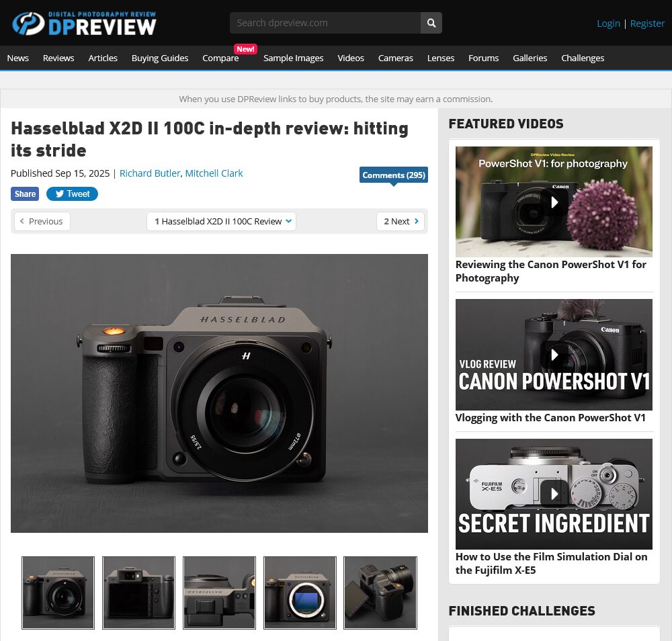This screenshot has width=672, height=641.
Task: Select the exposed sensor camera thumbnail
Action: click(300, 593)
